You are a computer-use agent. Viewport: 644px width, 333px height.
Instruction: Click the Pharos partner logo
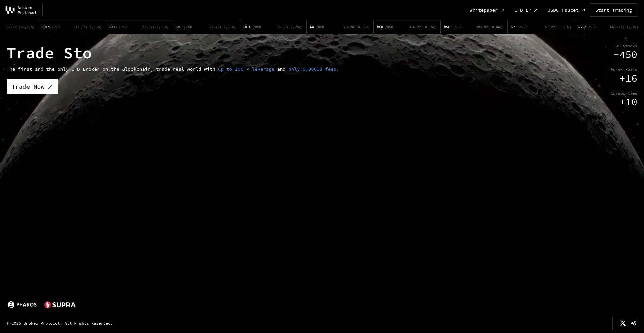(x=22, y=305)
